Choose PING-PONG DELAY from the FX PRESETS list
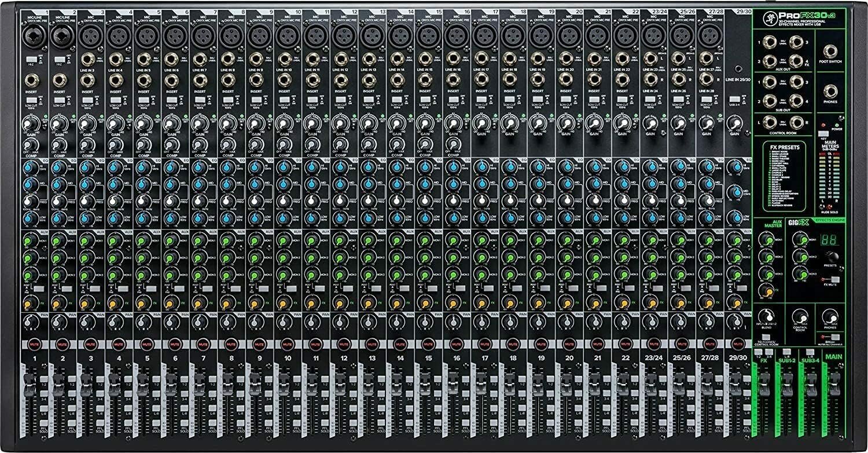 tap(781, 191)
